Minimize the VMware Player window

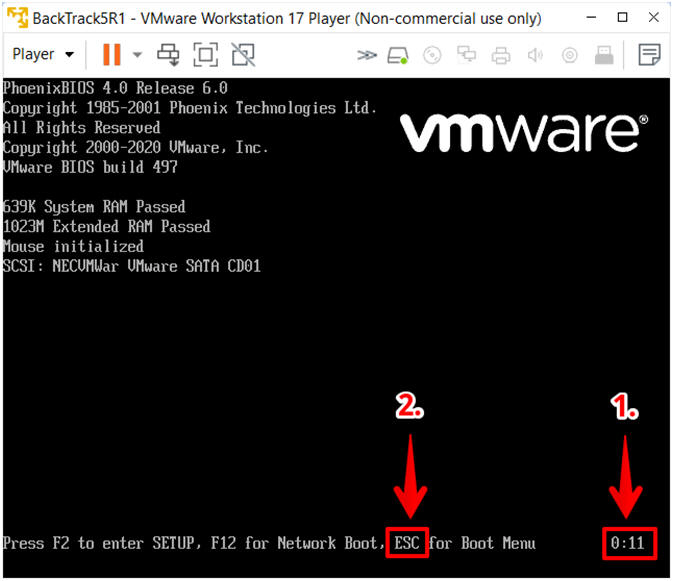point(591,18)
